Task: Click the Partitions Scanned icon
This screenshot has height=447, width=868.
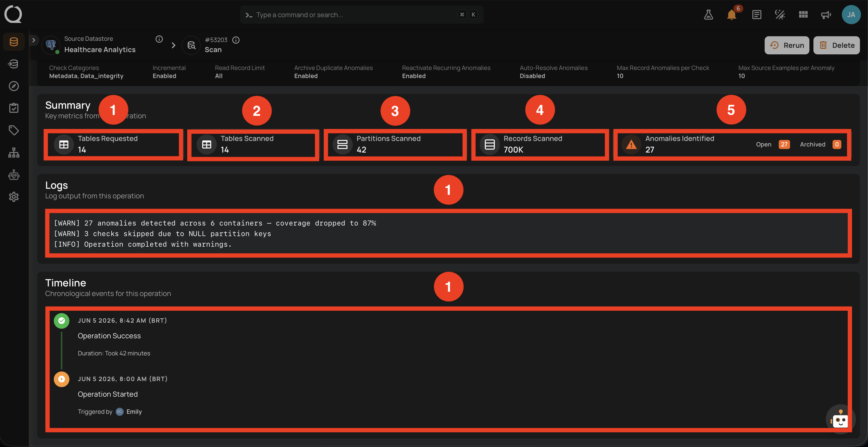Action: 342,144
